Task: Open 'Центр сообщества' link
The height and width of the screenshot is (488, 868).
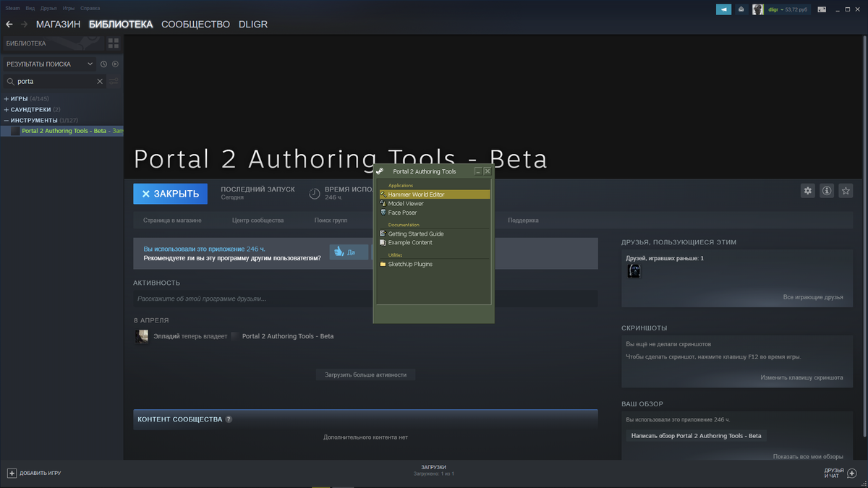Action: 258,220
